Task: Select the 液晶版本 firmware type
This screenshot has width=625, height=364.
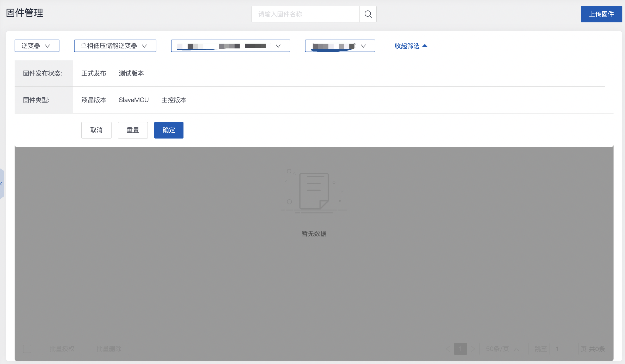Action: coord(94,100)
